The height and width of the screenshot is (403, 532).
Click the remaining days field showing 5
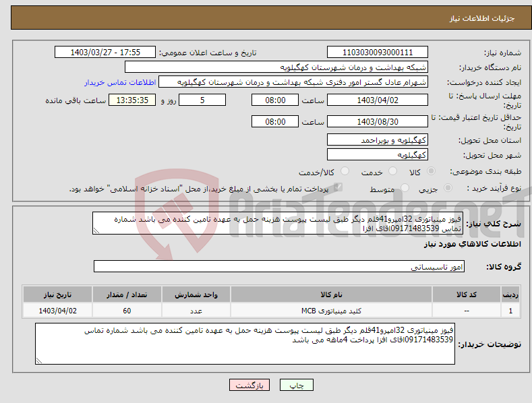202,100
